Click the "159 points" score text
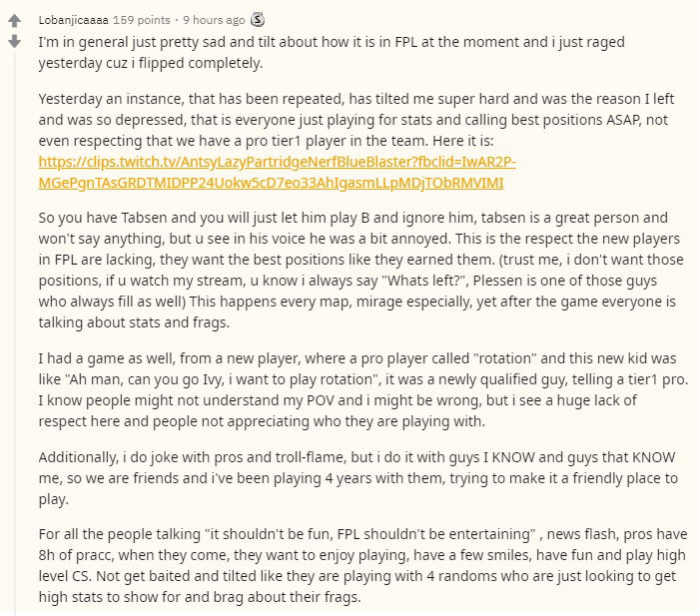This screenshot has height=616, width=700. pyautogui.click(x=141, y=19)
